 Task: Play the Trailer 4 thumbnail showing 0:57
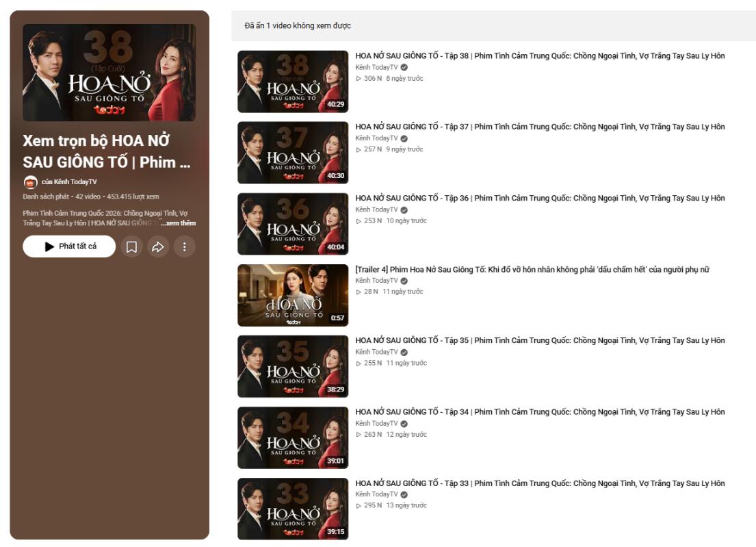point(293,295)
